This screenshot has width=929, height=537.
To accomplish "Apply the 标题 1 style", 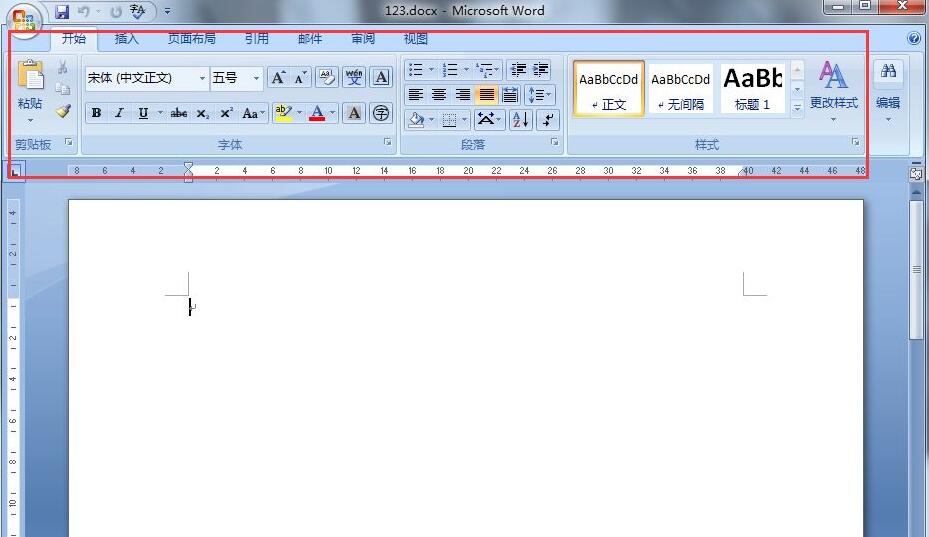I will [752, 89].
